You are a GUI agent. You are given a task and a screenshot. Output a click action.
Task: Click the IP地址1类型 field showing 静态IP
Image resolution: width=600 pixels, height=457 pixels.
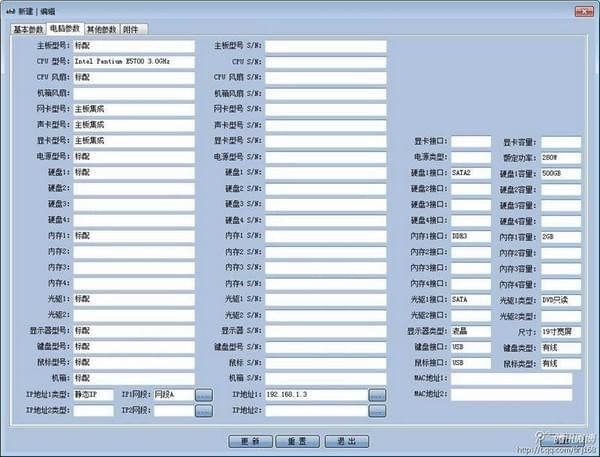(x=94, y=395)
